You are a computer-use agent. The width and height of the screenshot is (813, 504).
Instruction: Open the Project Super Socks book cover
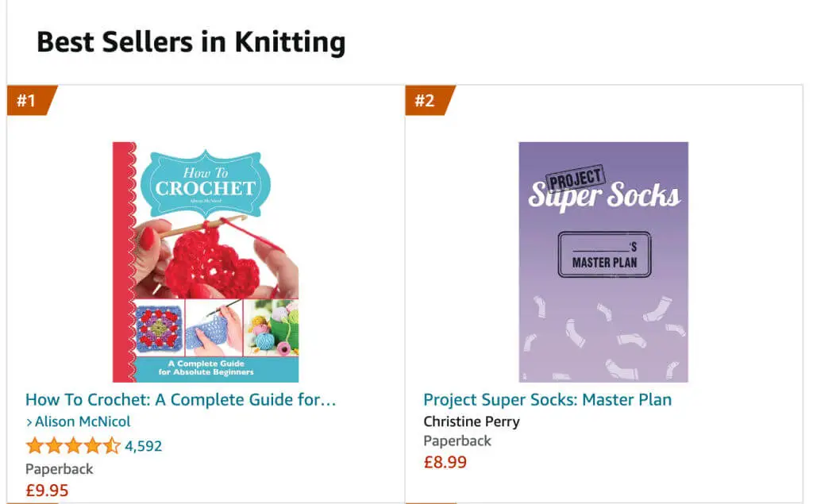pyautogui.click(x=603, y=262)
